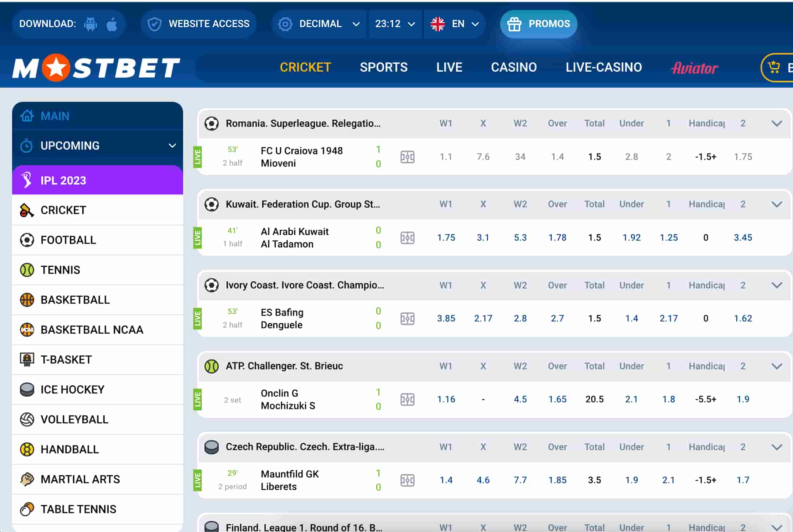Click the Football ball icon in sidebar
Screen dimensions: 793x532
(27, 240)
